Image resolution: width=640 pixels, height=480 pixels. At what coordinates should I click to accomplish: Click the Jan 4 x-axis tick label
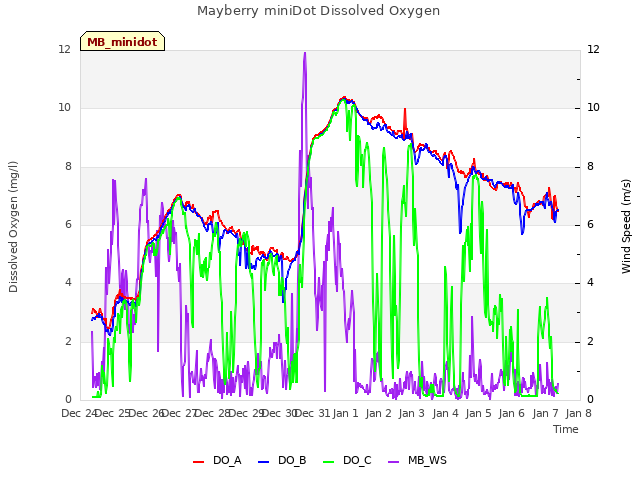pos(445,413)
